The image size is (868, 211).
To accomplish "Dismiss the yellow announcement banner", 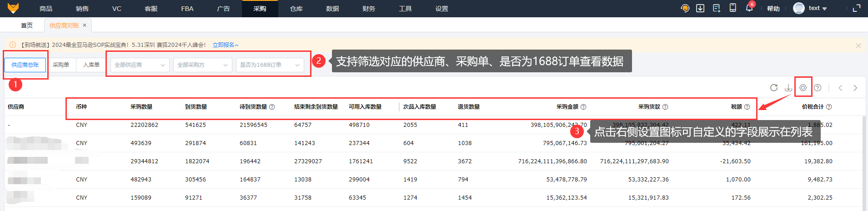I will (x=858, y=45).
